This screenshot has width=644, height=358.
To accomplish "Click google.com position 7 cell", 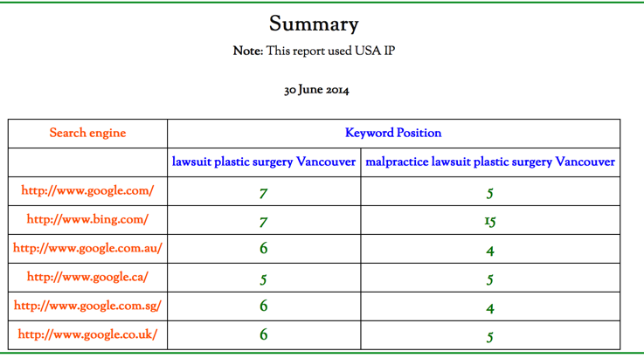I will 263,193.
